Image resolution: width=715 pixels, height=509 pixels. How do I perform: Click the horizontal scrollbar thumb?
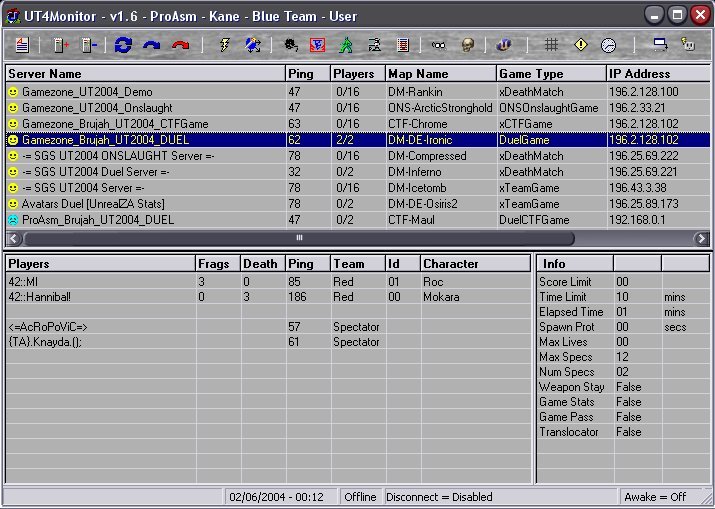point(299,238)
